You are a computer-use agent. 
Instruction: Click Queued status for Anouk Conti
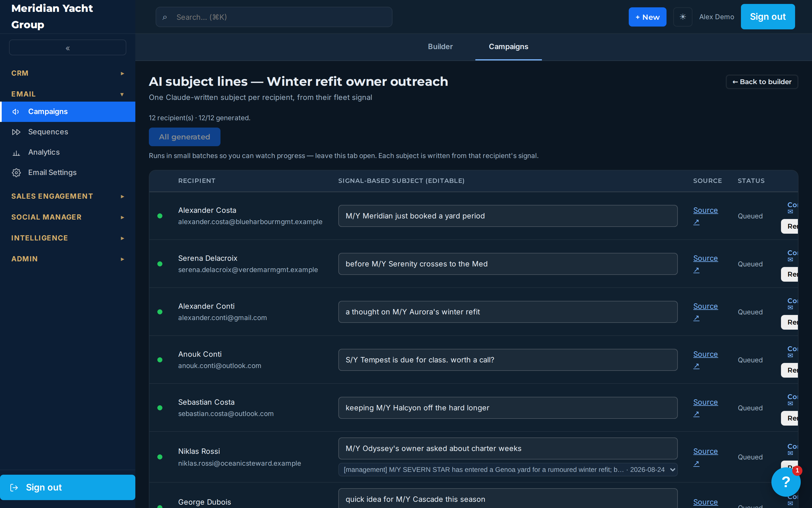pyautogui.click(x=750, y=360)
